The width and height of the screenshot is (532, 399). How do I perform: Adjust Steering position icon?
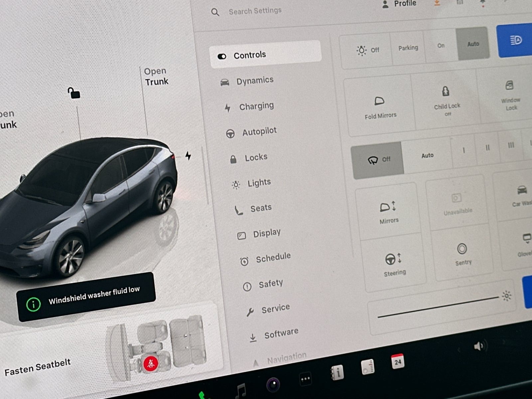click(x=393, y=259)
